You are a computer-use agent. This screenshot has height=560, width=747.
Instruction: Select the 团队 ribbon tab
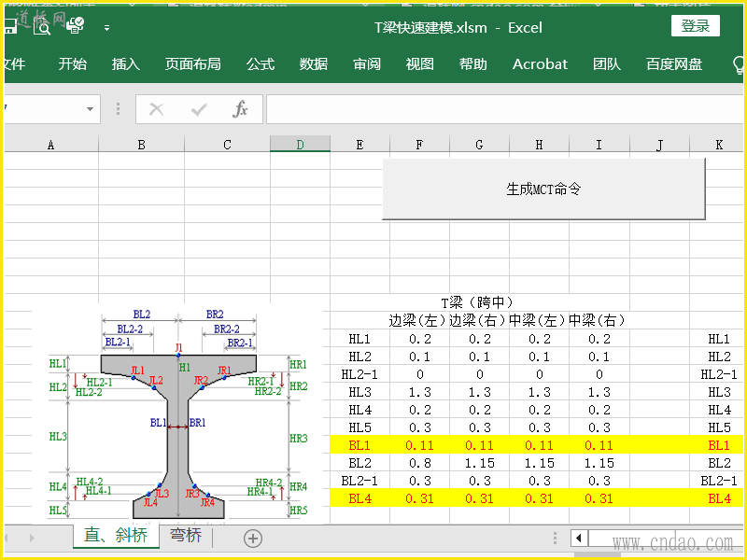coord(607,63)
